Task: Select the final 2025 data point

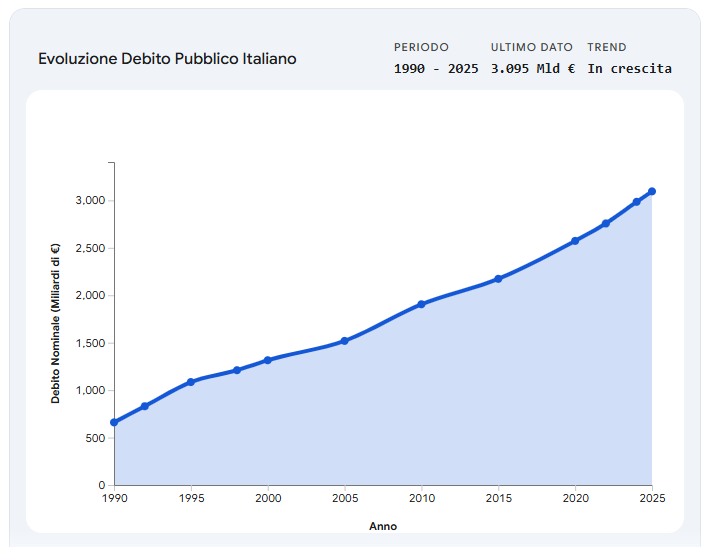Action: (652, 191)
